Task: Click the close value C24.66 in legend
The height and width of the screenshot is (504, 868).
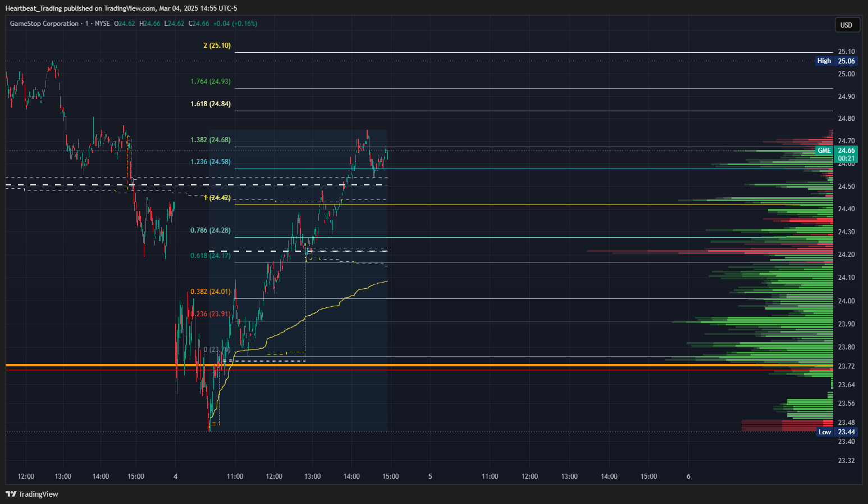Action: click(199, 24)
